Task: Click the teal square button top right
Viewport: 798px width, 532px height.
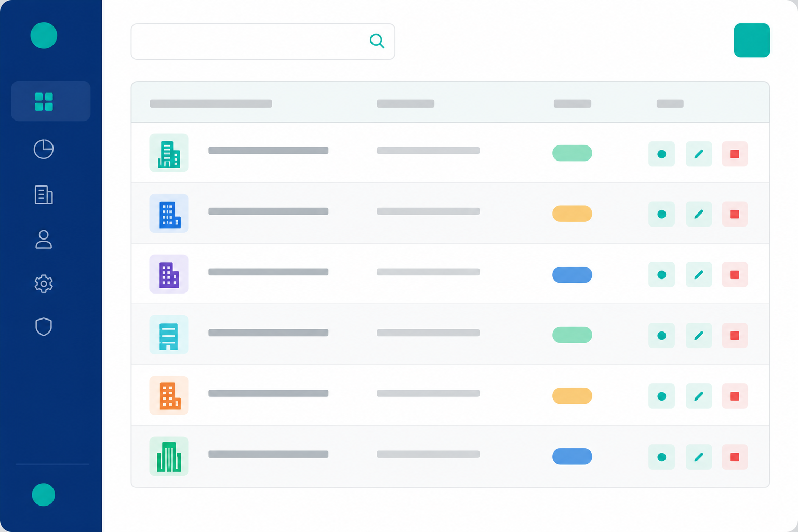Action: point(752,41)
